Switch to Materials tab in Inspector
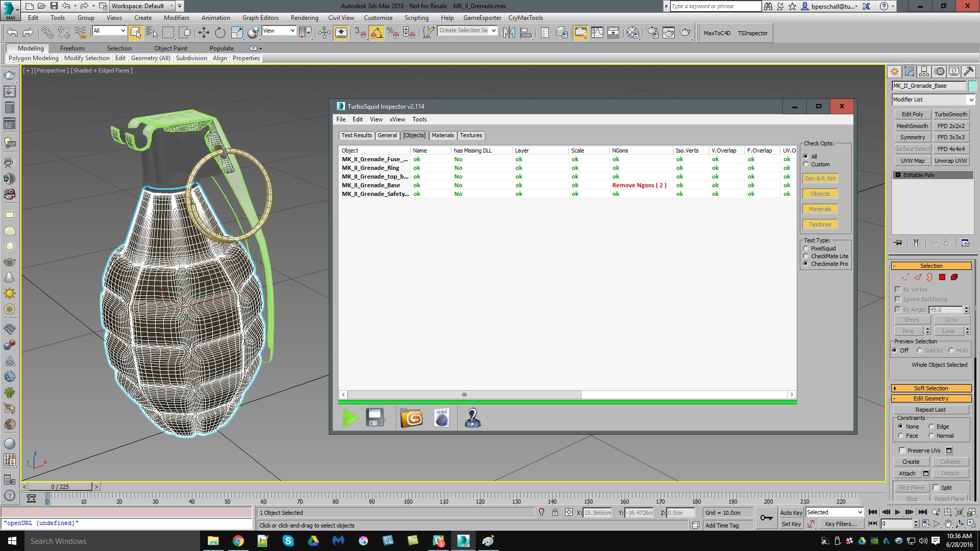The height and width of the screenshot is (551, 980). [x=443, y=135]
